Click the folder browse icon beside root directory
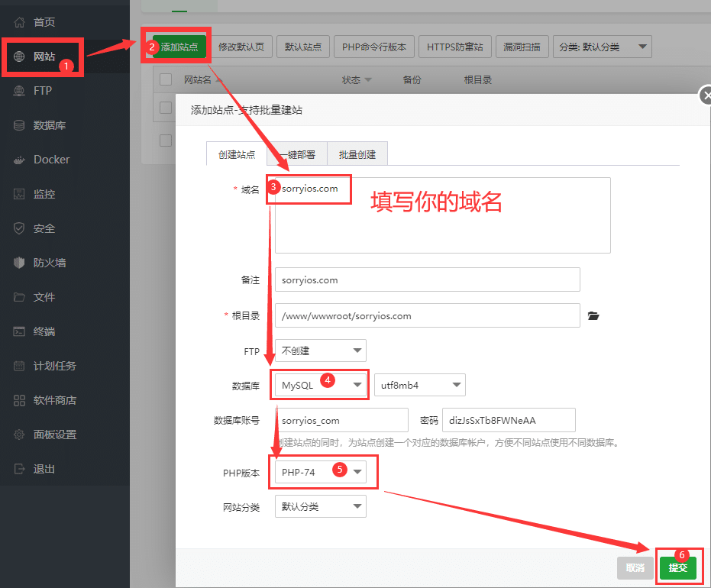Screen dimensions: 711x588 coord(593,315)
